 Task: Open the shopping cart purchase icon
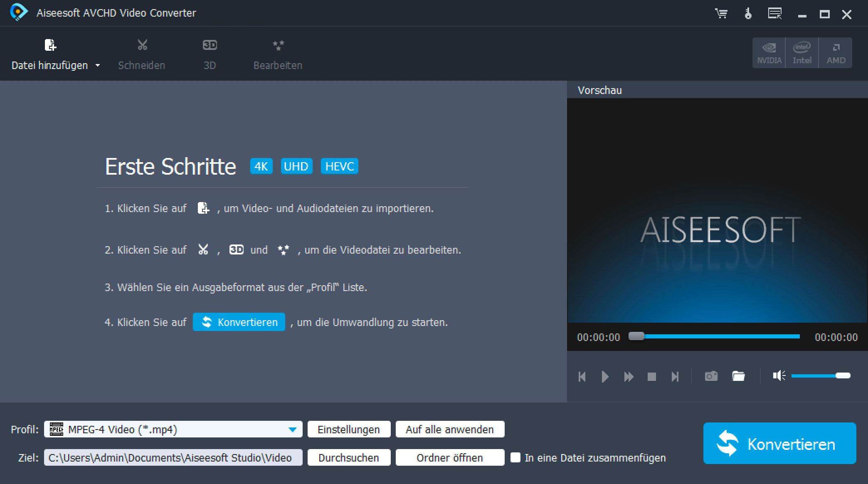pos(721,14)
